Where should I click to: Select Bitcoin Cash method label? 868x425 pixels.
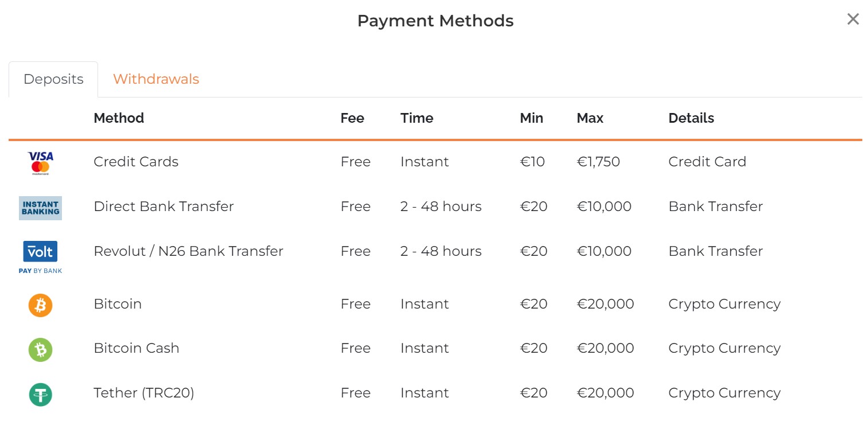pos(137,348)
